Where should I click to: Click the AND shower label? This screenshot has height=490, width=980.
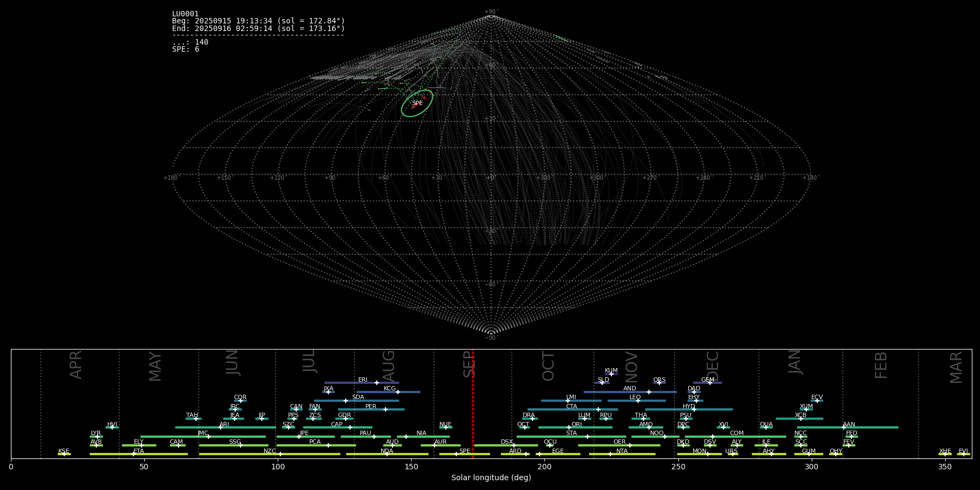pyautogui.click(x=629, y=388)
